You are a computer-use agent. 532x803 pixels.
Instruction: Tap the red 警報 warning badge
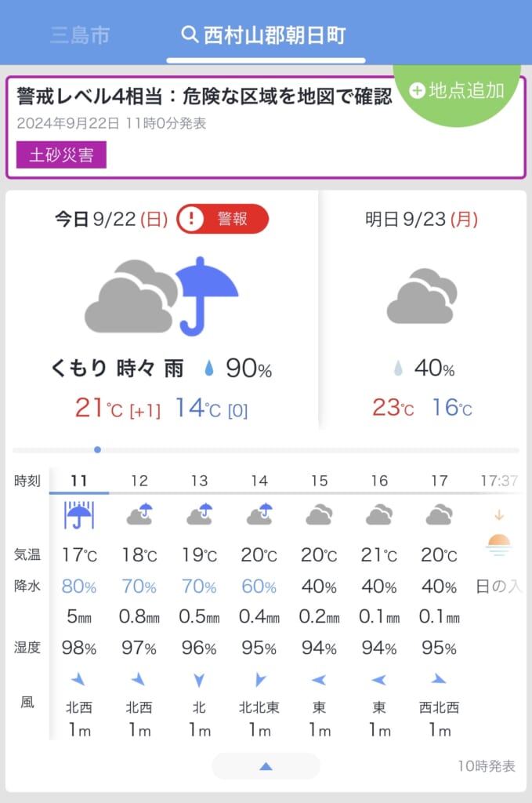tap(223, 219)
